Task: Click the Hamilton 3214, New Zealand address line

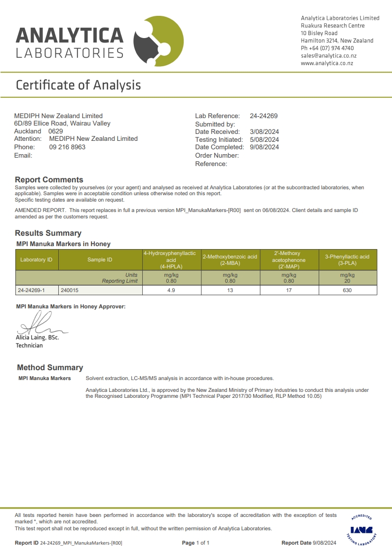Action: [337, 41]
